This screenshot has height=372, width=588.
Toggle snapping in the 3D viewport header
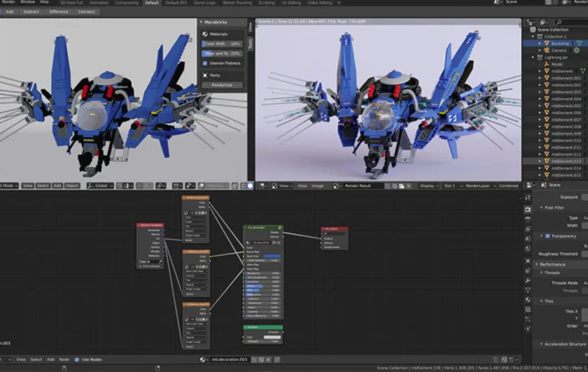coord(119,186)
